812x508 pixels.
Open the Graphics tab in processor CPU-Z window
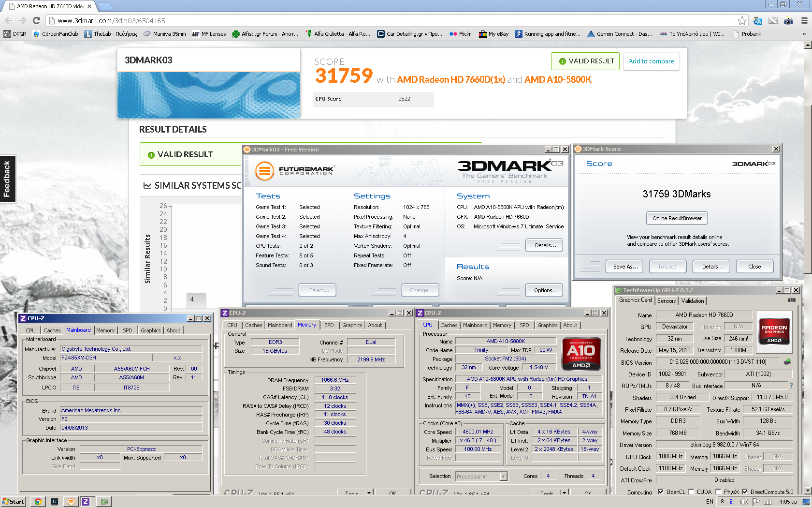[x=548, y=325]
